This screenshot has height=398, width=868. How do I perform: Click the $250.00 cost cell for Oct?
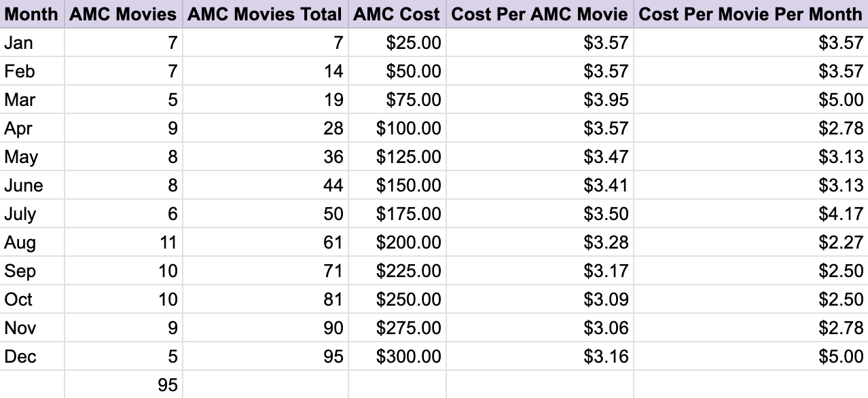click(397, 300)
